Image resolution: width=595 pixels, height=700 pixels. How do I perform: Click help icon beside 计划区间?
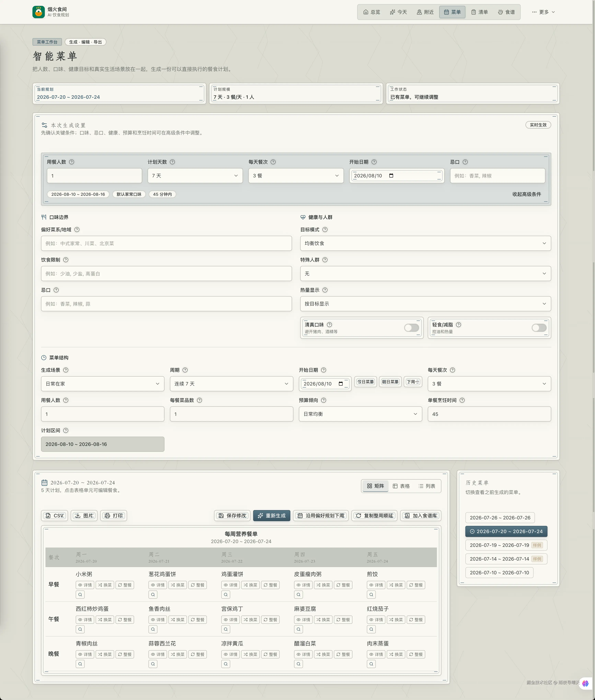coord(66,430)
